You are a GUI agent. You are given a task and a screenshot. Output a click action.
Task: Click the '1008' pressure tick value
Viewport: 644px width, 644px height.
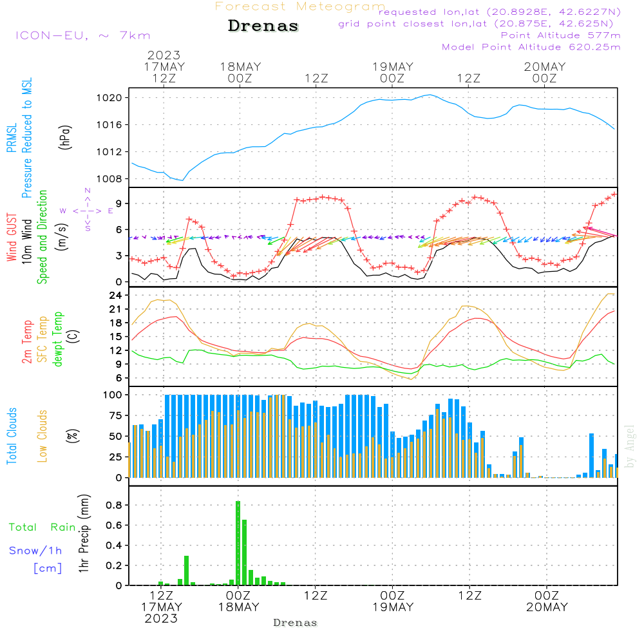pyautogui.click(x=109, y=178)
